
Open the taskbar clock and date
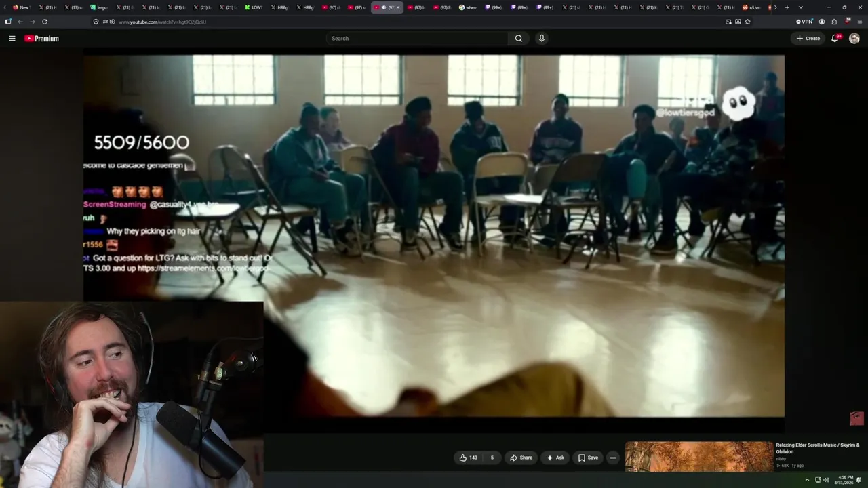[x=845, y=480]
